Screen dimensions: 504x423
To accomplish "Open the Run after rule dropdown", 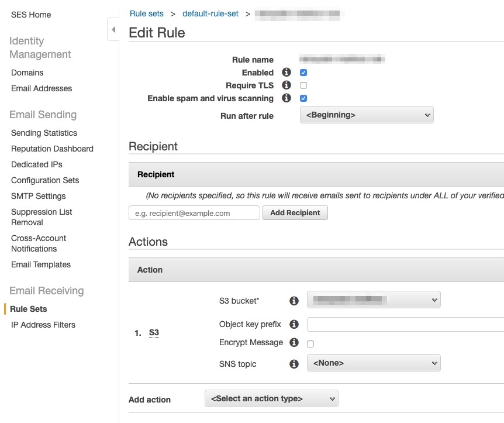I will click(x=367, y=115).
